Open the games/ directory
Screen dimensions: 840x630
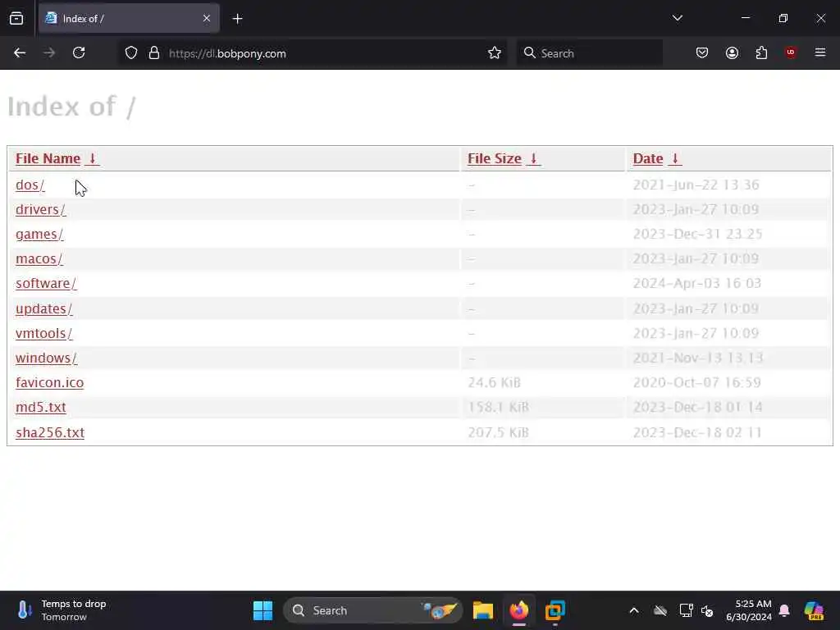click(x=39, y=234)
